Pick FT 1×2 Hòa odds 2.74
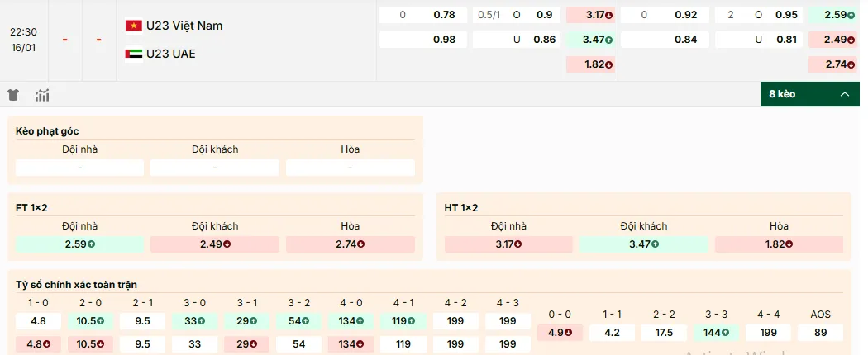This screenshot has width=868, height=355. point(351,244)
